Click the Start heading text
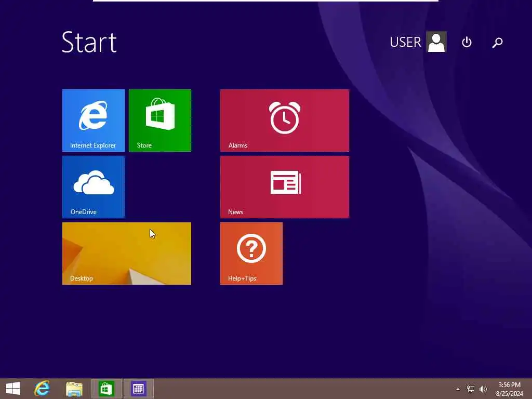Viewport: 532px width, 399px height. pyautogui.click(x=89, y=42)
